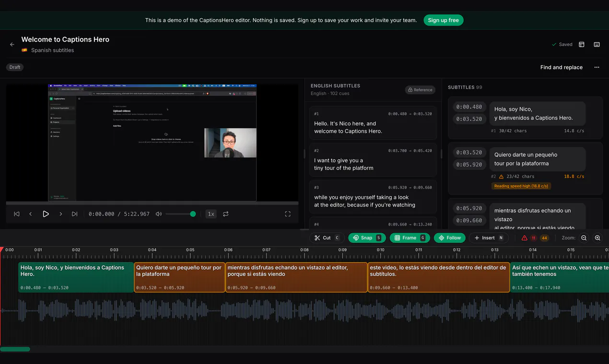Go back using the arrow beside the title

point(12,45)
